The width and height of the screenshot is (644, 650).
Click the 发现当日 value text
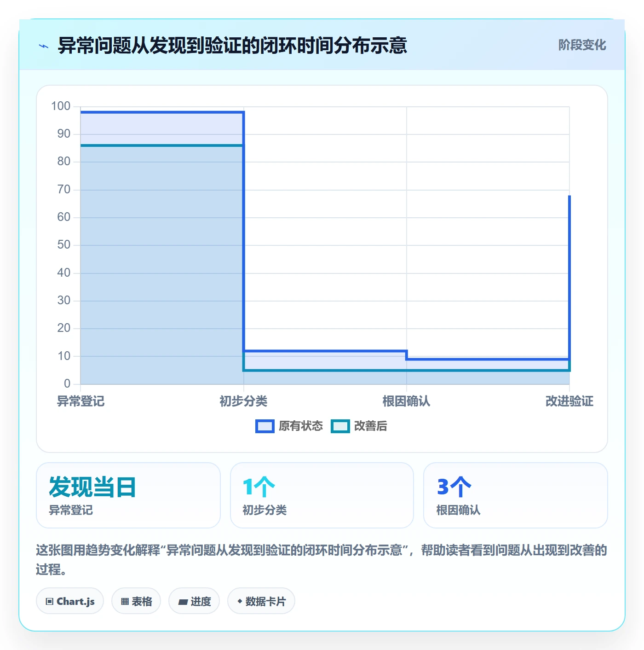pyautogui.click(x=92, y=487)
